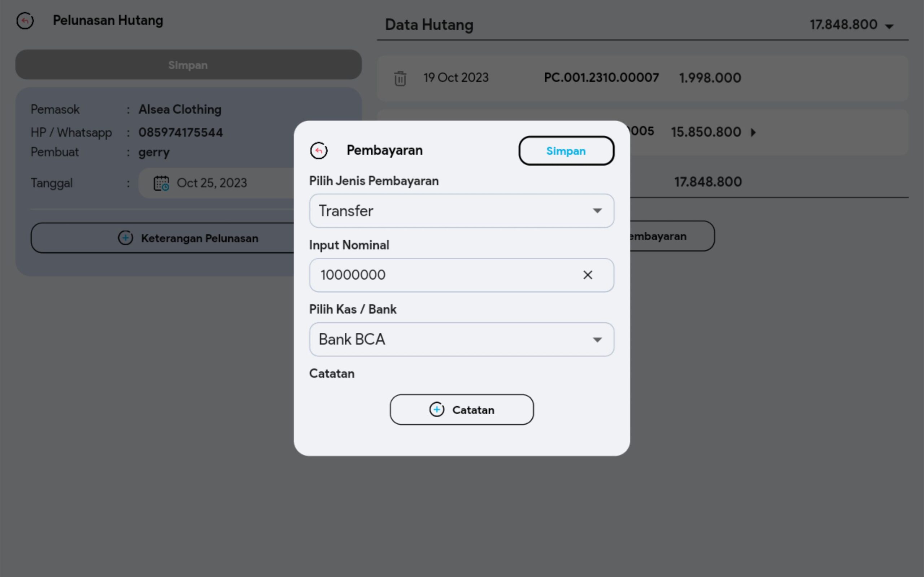Click the calendar icon in Tanggal field
This screenshot has width=924, height=577.
point(161,183)
